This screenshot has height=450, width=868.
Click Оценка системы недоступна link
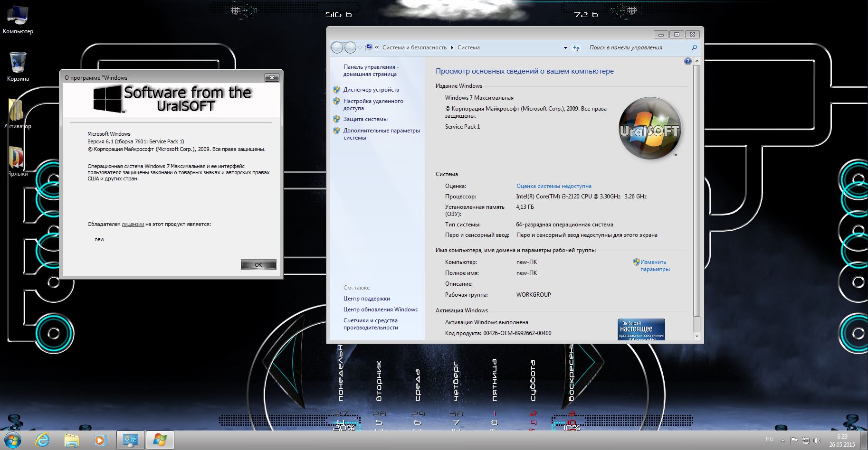(553, 186)
